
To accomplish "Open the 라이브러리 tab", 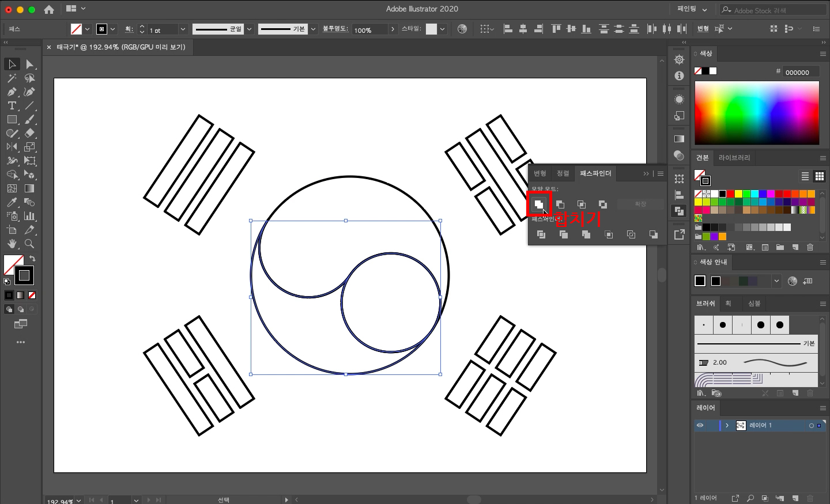I will pyautogui.click(x=734, y=158).
